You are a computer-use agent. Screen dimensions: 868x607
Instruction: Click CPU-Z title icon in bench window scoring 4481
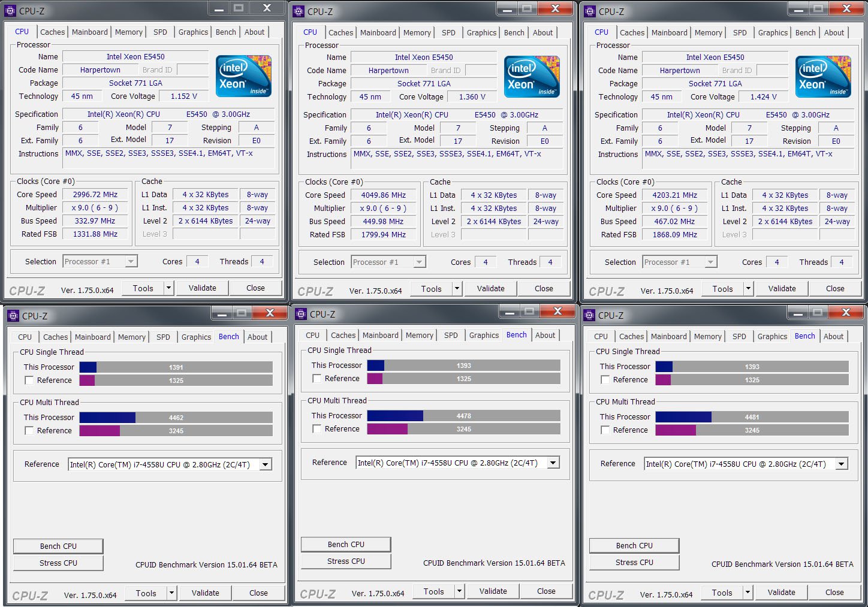click(589, 315)
